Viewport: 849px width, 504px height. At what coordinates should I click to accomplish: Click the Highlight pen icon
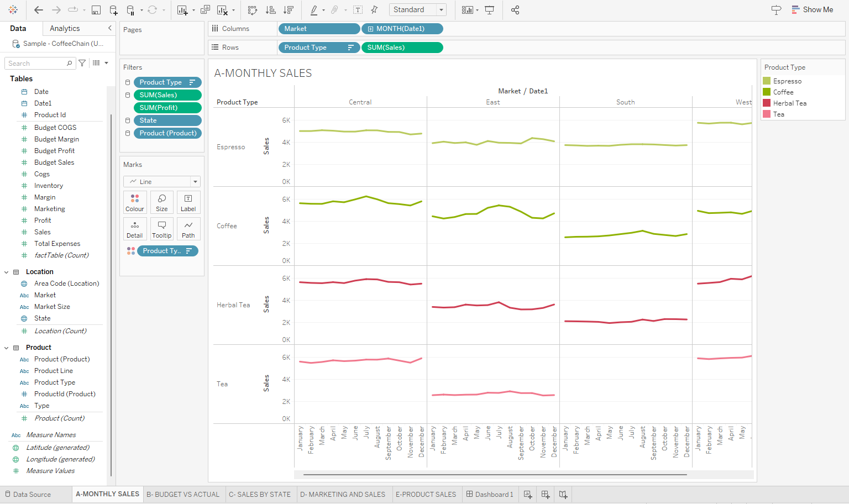pos(314,10)
